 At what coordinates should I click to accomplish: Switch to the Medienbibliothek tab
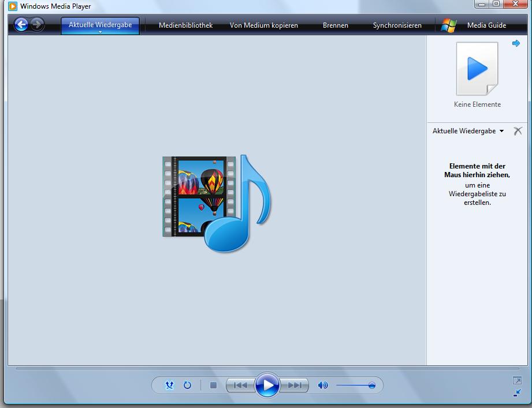click(185, 25)
